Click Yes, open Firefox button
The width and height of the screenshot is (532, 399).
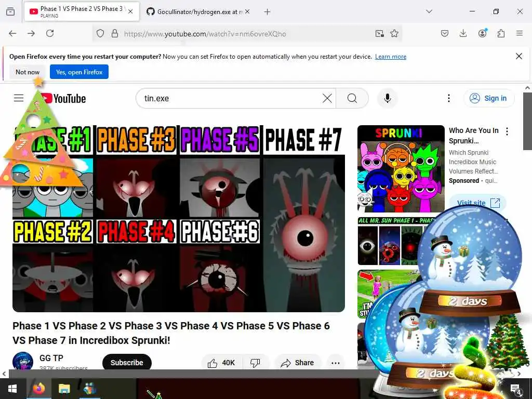(79, 72)
